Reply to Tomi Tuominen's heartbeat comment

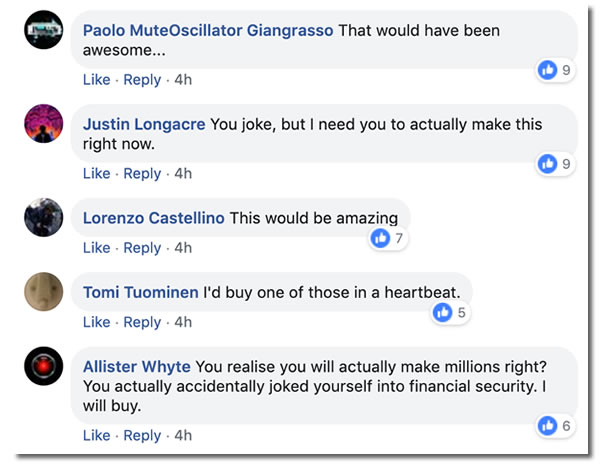(142, 322)
